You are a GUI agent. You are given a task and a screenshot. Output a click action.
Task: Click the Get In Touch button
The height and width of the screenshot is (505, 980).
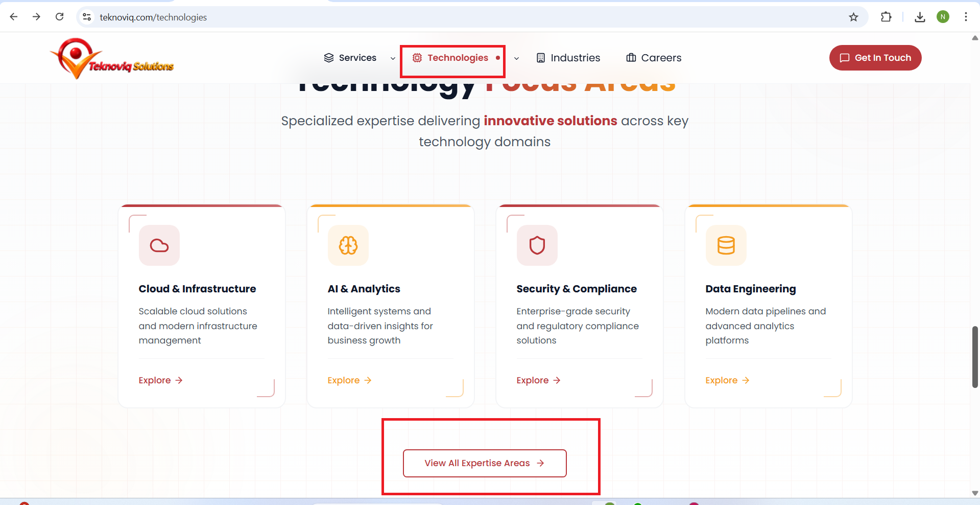point(875,58)
